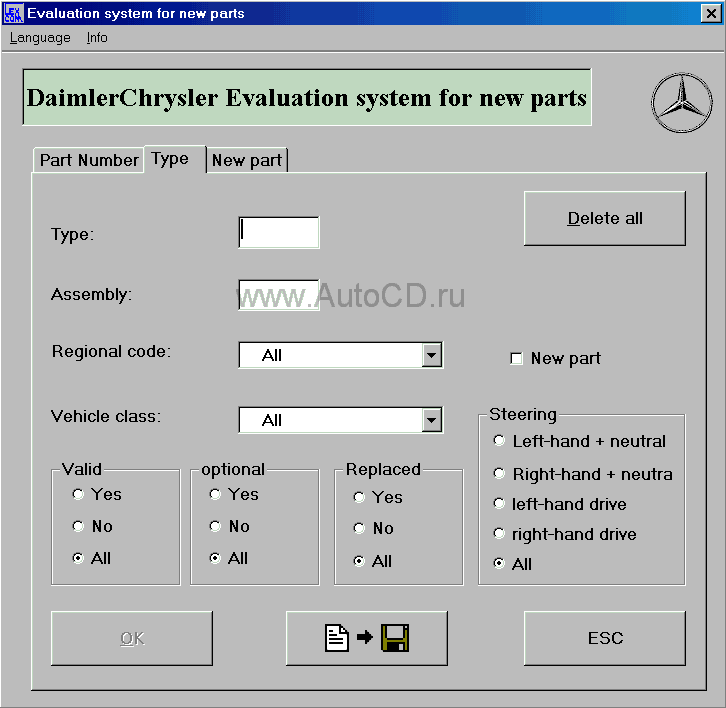This screenshot has width=726, height=708.
Task: Select Yes in the optional group
Action: (234, 494)
